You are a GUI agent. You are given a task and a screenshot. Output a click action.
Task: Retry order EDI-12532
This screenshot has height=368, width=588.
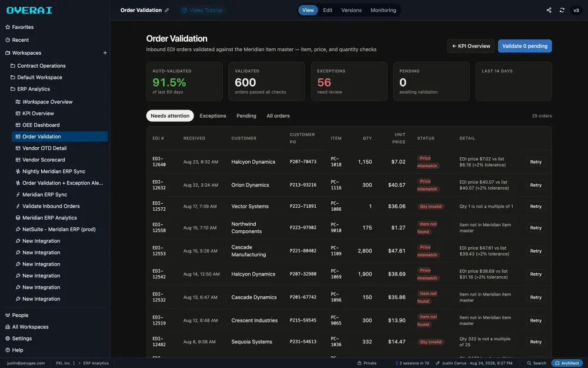pyautogui.click(x=536, y=297)
